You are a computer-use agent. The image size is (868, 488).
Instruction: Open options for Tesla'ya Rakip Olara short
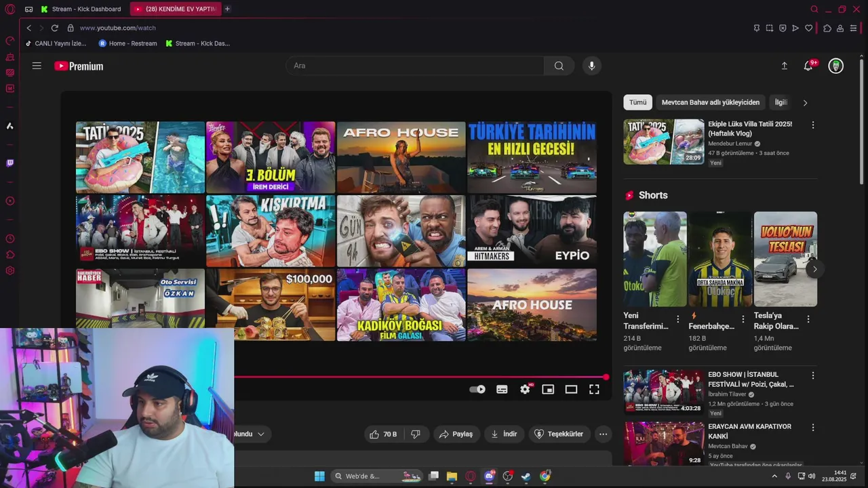(808, 319)
